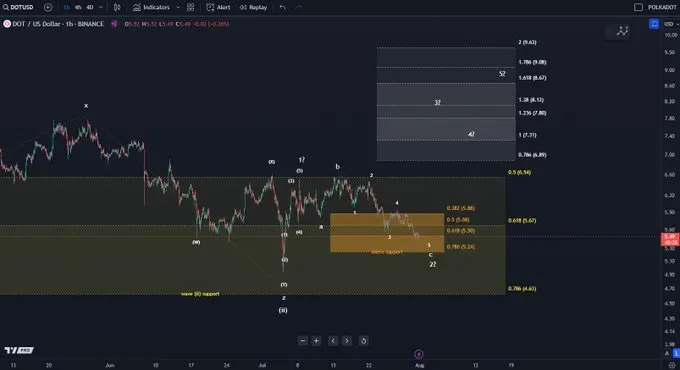Open the time axis settings gear

(671, 365)
